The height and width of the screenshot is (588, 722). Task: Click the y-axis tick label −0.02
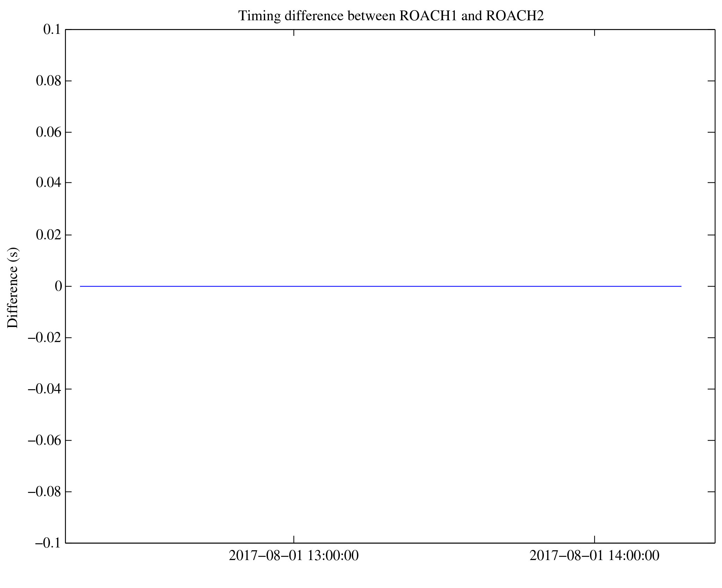coord(45,338)
